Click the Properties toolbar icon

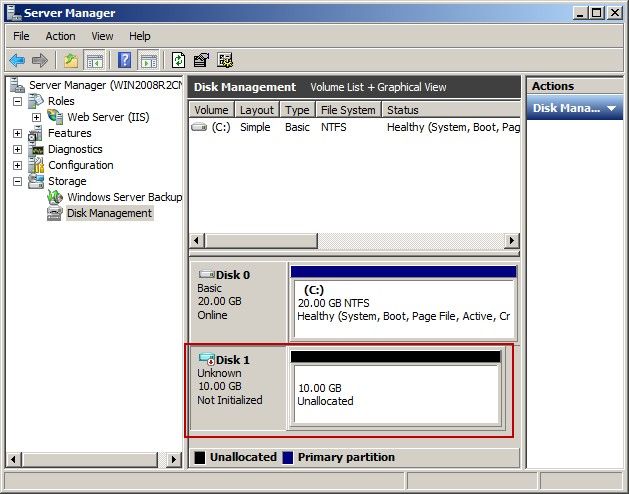click(201, 61)
